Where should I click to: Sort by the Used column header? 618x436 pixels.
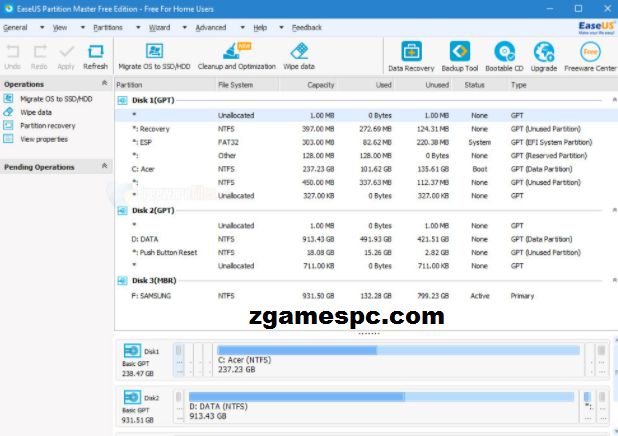366,85
